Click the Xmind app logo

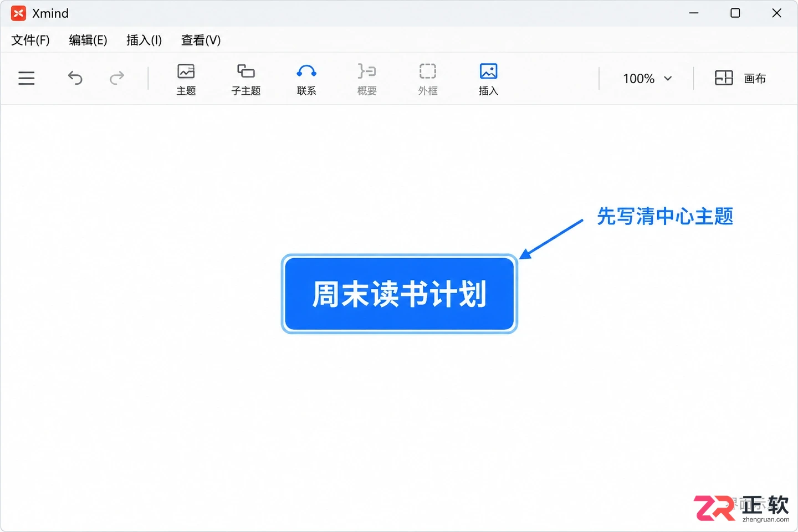[x=18, y=13]
